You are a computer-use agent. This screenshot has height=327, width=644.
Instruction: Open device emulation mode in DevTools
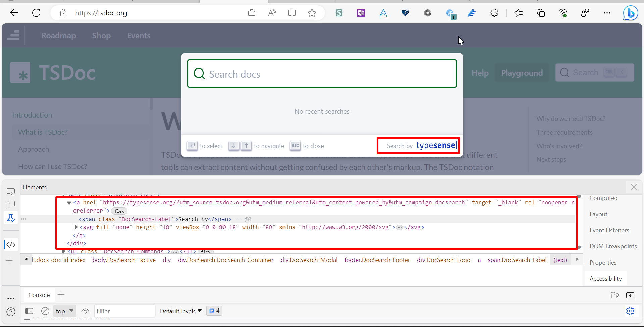point(11,204)
